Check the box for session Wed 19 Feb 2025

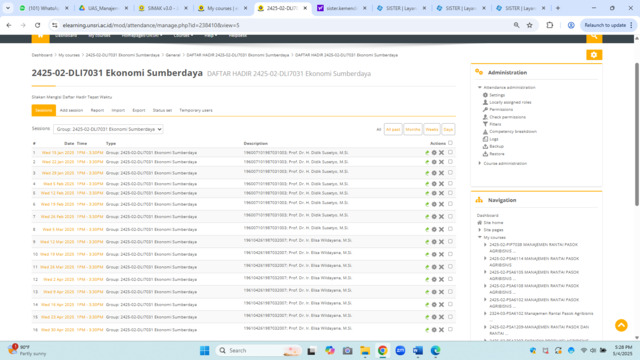point(450,204)
